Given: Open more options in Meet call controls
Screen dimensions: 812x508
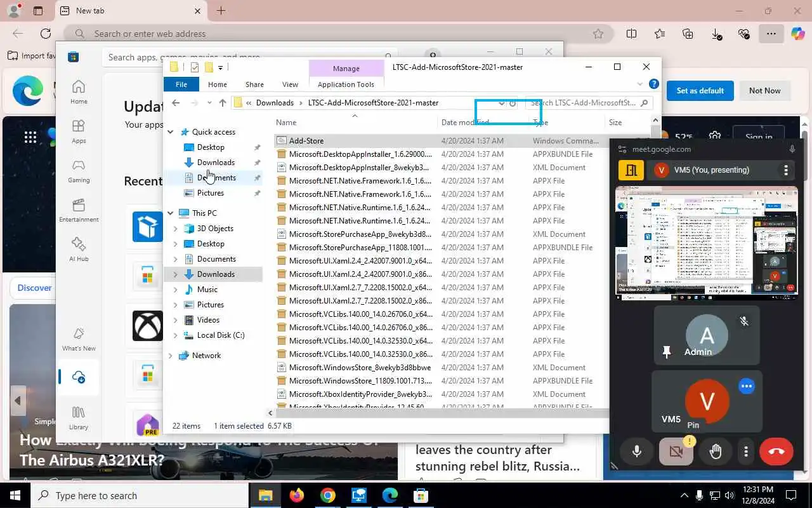Looking at the screenshot, I should (x=746, y=451).
